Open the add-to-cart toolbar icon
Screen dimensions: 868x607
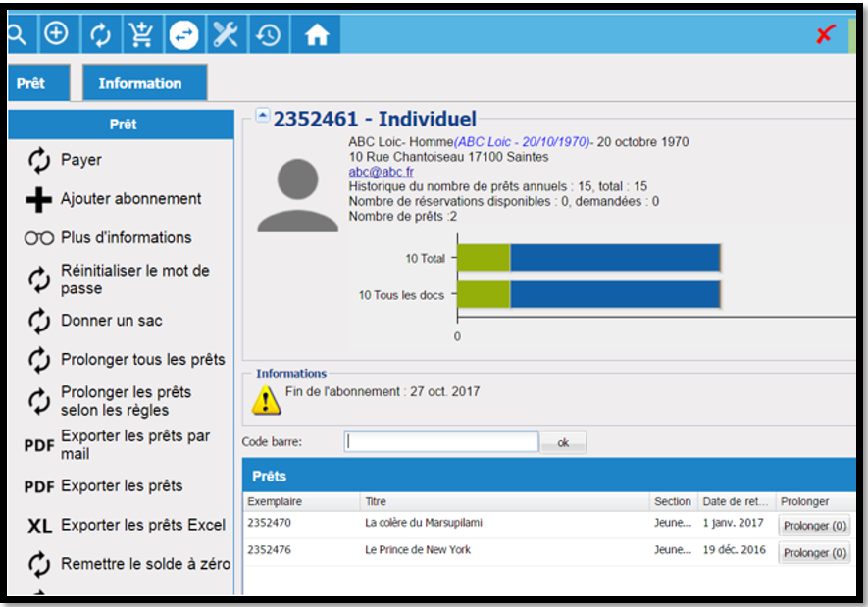(141, 34)
